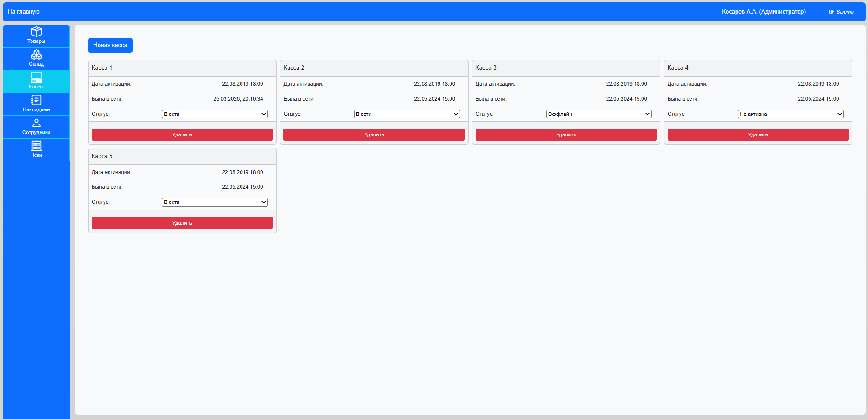The image size is (868, 419).
Task: Click the Новая касса button
Action: click(x=110, y=45)
